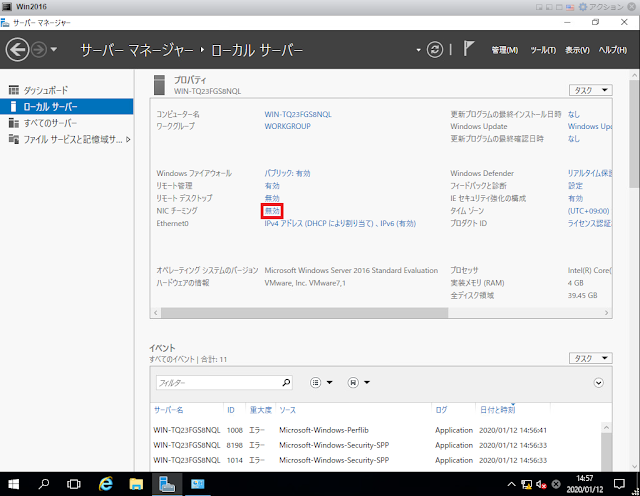640x496 pixels.
Task: Click Windows Update status link
Action: click(590, 127)
